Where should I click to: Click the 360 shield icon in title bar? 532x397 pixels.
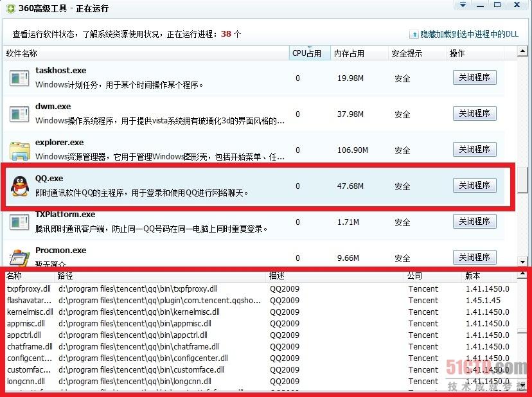[x=10, y=8]
